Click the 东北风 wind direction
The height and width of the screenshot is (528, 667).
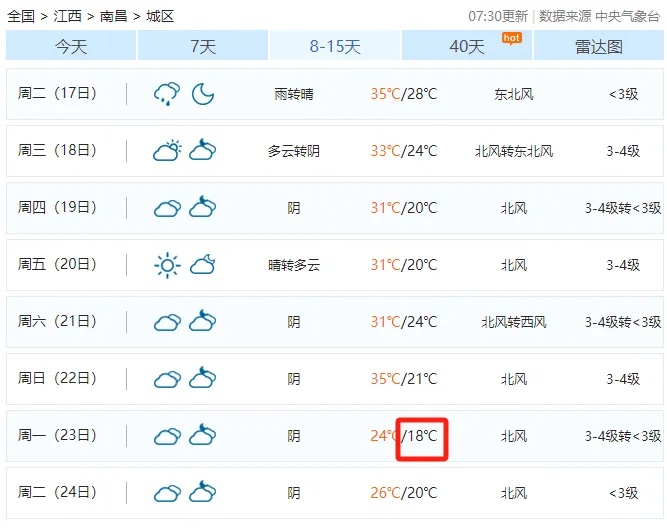click(514, 94)
